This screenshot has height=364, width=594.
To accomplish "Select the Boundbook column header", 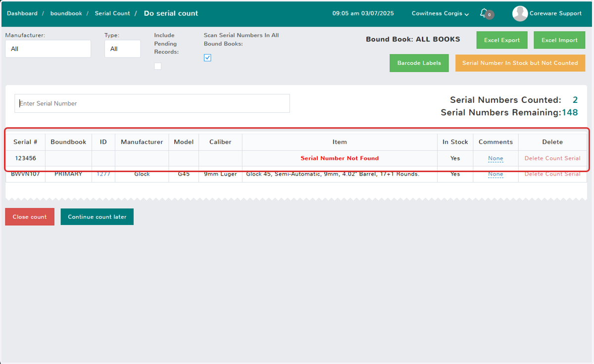I will click(x=68, y=142).
